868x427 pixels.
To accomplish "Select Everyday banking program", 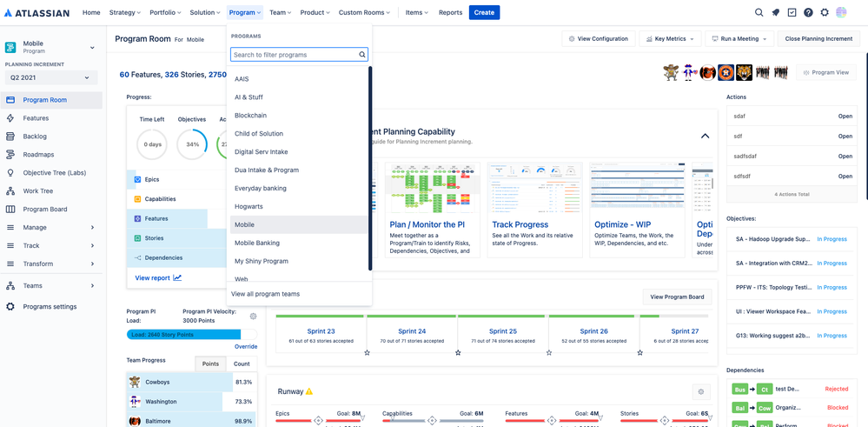I will [298, 189].
